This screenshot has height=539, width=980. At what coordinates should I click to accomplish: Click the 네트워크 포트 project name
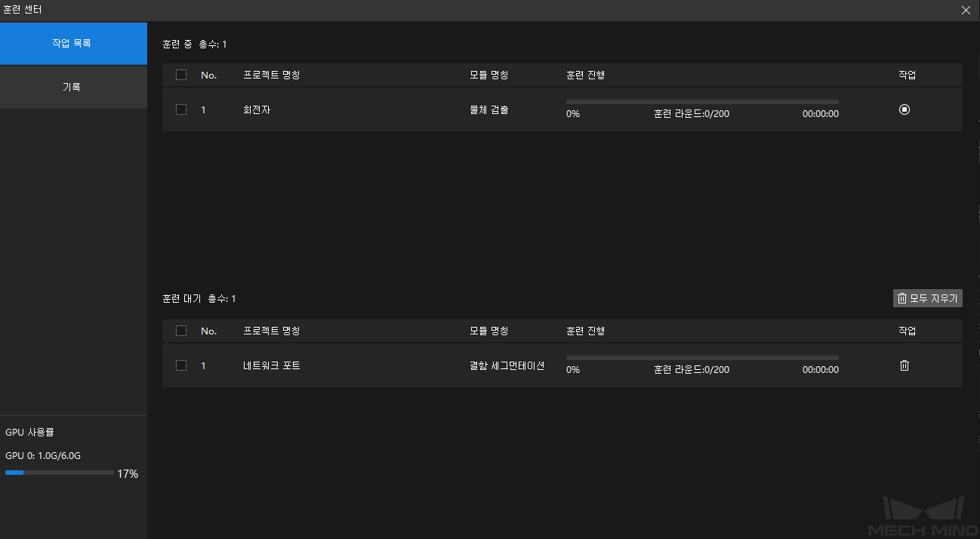(x=272, y=365)
